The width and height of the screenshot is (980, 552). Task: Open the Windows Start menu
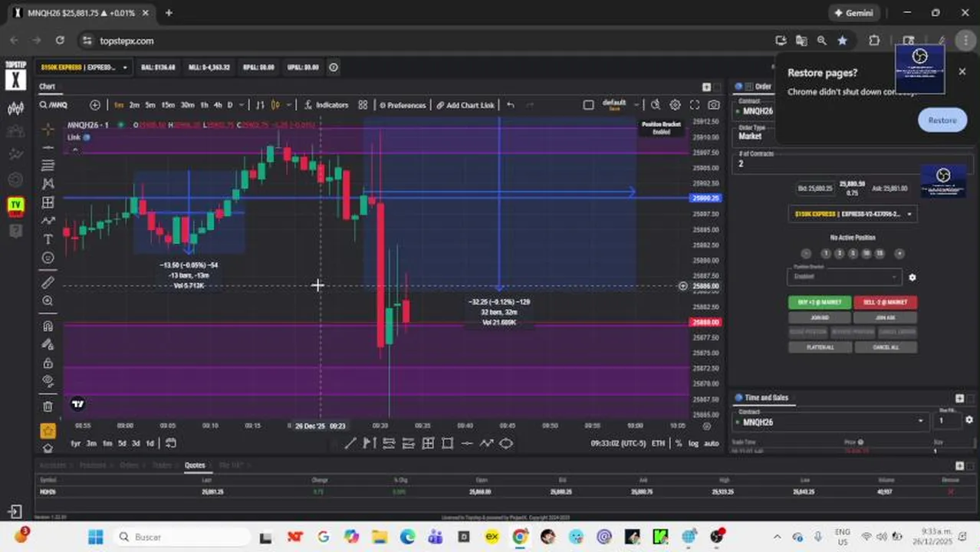[x=95, y=537]
